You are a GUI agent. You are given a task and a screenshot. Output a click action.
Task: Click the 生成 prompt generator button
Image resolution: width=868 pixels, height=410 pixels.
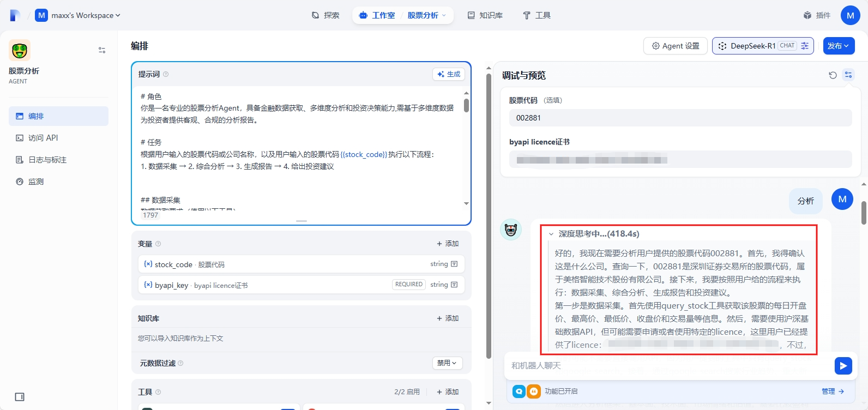tap(449, 74)
